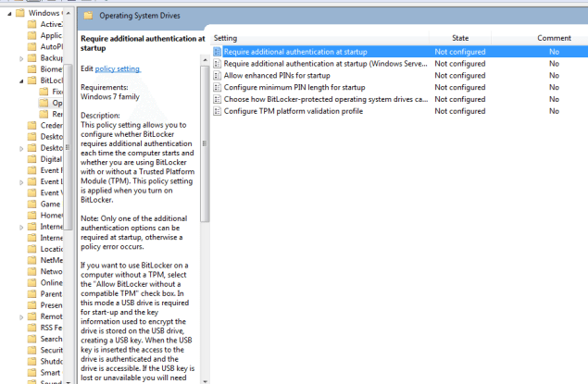Expand the Backup tree node

[21, 59]
